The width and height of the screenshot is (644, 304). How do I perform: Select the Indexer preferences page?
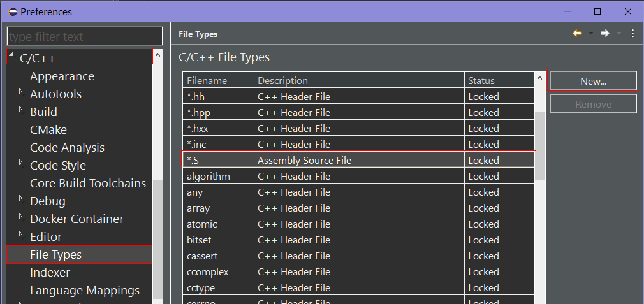(50, 272)
